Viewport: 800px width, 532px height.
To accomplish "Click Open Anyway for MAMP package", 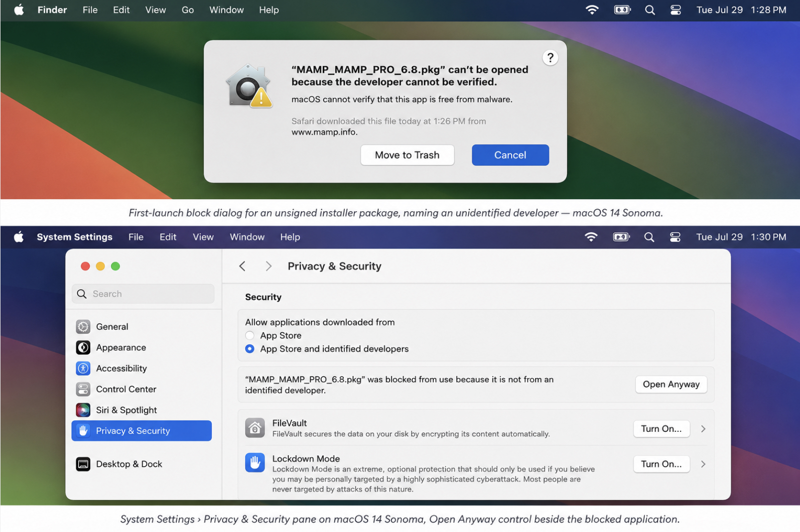I will click(x=671, y=385).
